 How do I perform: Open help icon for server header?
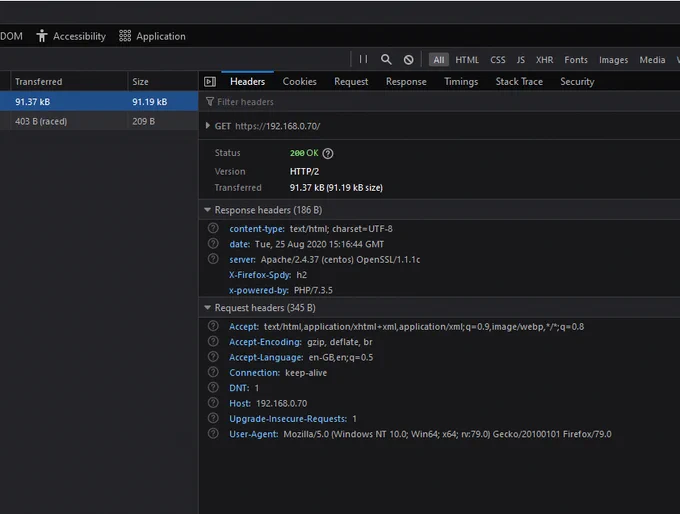pos(213,259)
